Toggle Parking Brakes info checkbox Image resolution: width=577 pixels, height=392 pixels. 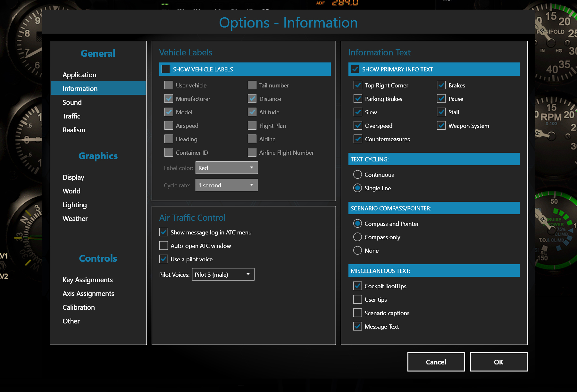tap(358, 99)
